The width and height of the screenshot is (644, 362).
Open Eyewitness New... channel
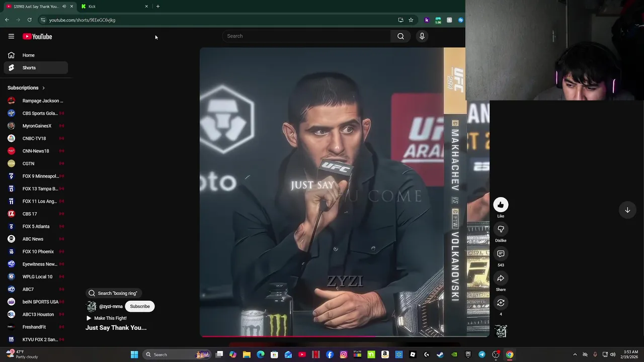(x=36, y=264)
